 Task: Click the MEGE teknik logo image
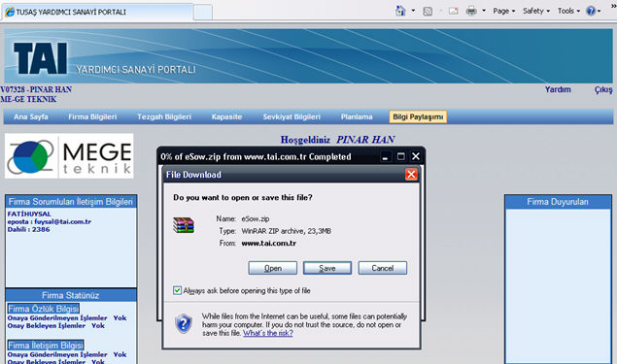tap(69, 156)
